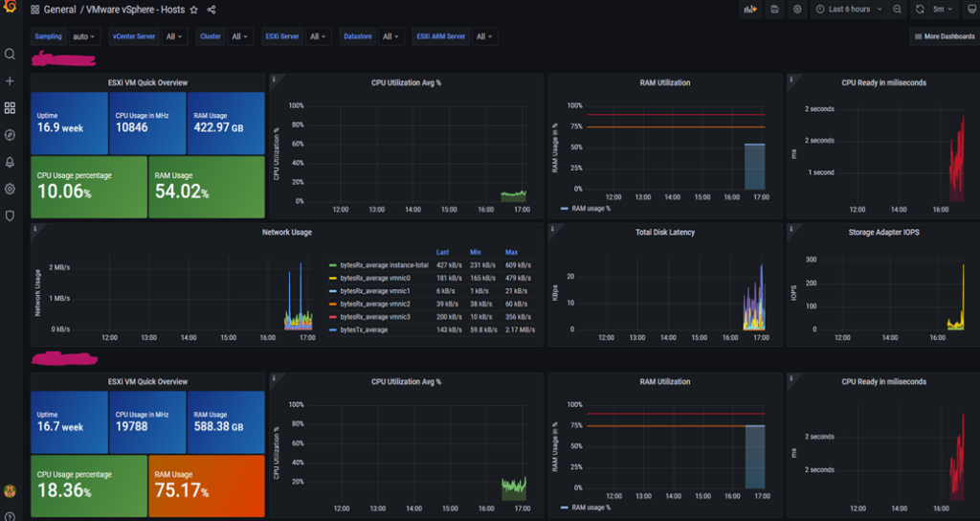
Task: Open second ESXi VM Quick Overview title menu
Action: point(147,381)
